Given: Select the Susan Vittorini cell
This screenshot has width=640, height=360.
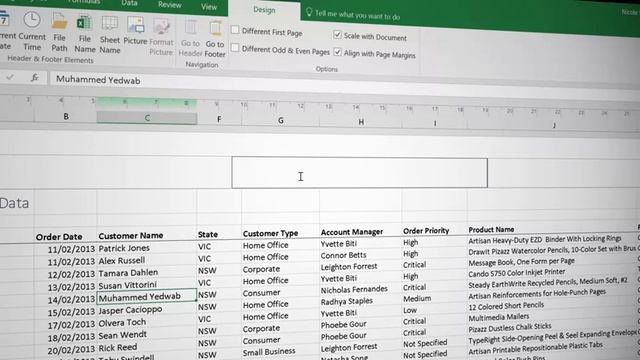Looking at the screenshot, I should pyautogui.click(x=127, y=284).
